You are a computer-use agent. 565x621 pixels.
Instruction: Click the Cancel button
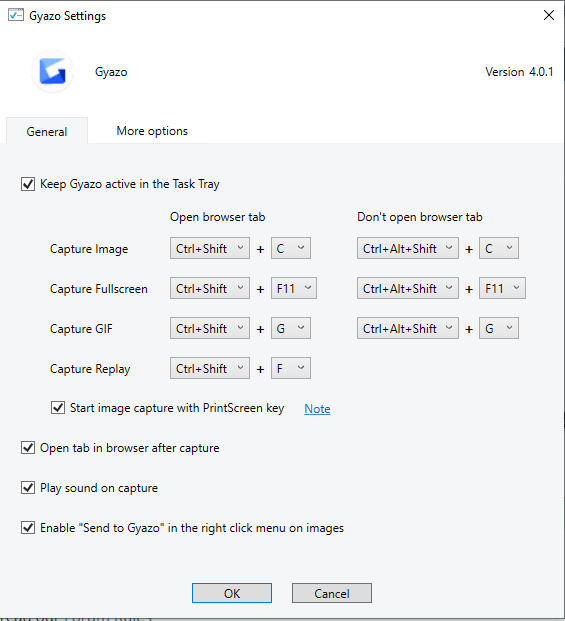click(332, 593)
